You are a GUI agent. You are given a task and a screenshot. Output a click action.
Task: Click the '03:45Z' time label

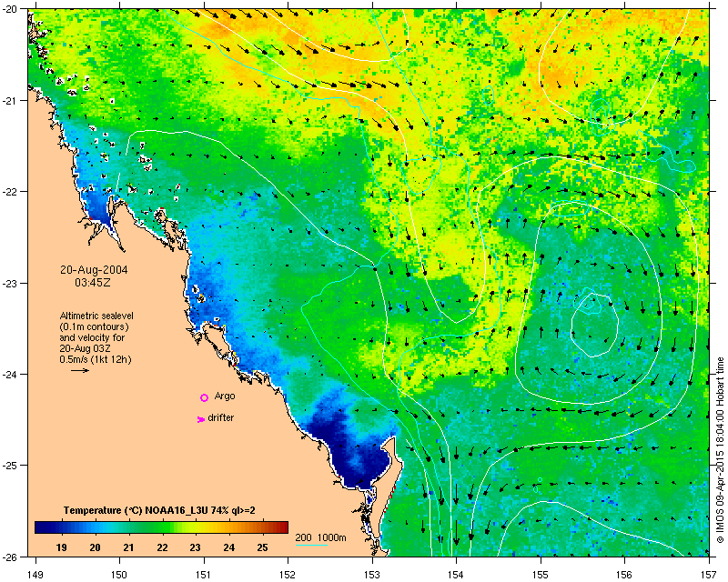pos(93,282)
